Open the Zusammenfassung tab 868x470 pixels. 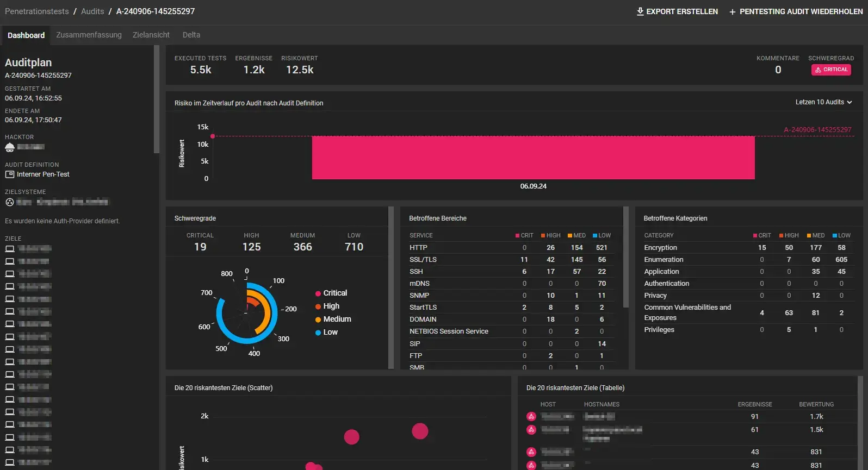[89, 35]
